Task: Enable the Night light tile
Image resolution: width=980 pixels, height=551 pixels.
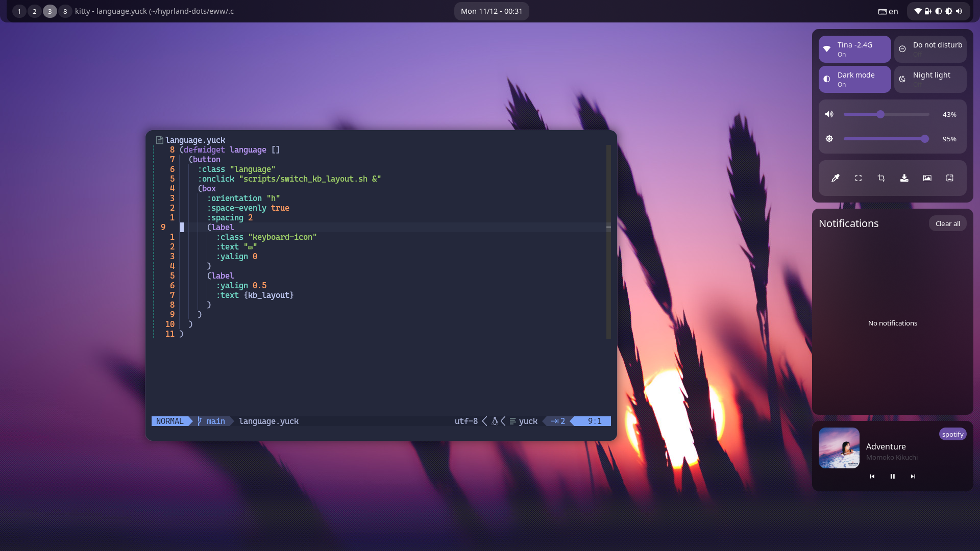Action: [x=930, y=79]
